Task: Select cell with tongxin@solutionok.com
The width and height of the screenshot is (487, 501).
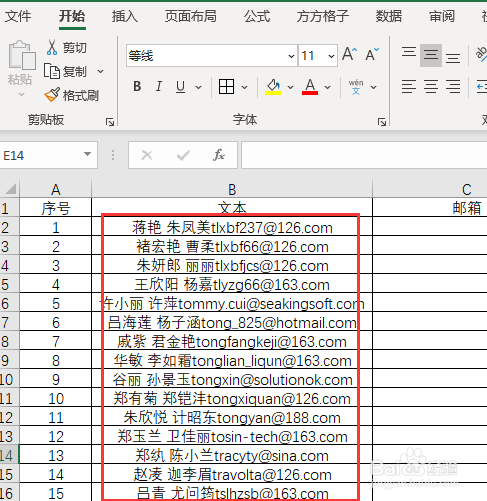Action: pos(232,379)
